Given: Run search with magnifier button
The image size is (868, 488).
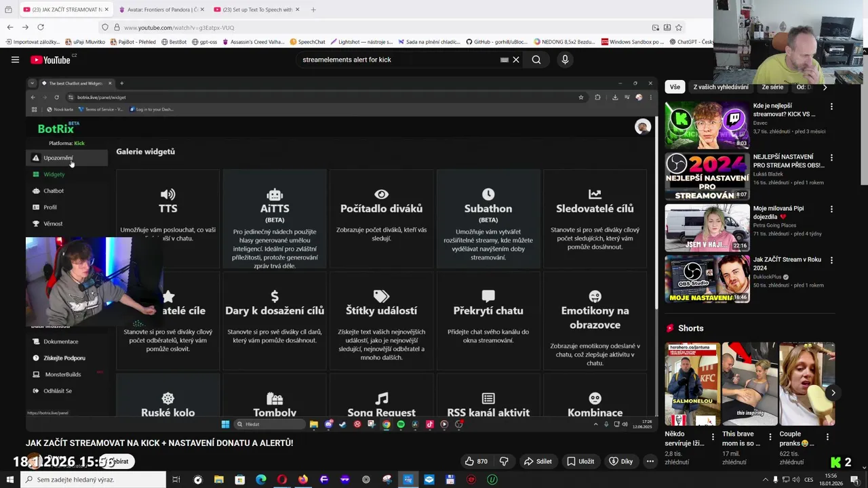Looking at the screenshot, I should pos(536,60).
